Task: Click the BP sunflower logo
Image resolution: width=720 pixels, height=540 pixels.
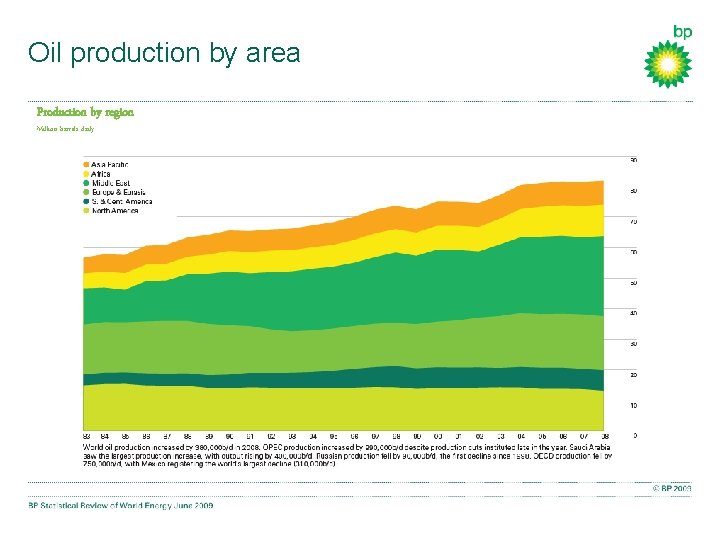Action: point(668,64)
